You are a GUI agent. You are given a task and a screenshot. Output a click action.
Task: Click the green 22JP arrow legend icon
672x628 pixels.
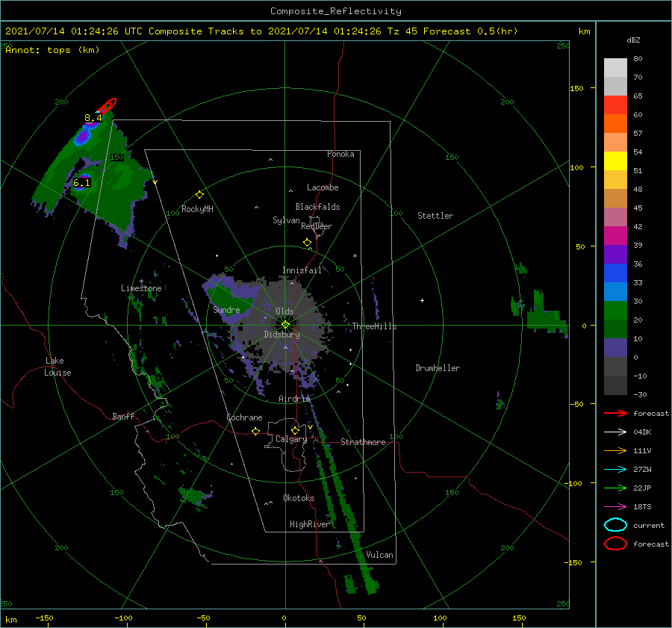[x=615, y=488]
